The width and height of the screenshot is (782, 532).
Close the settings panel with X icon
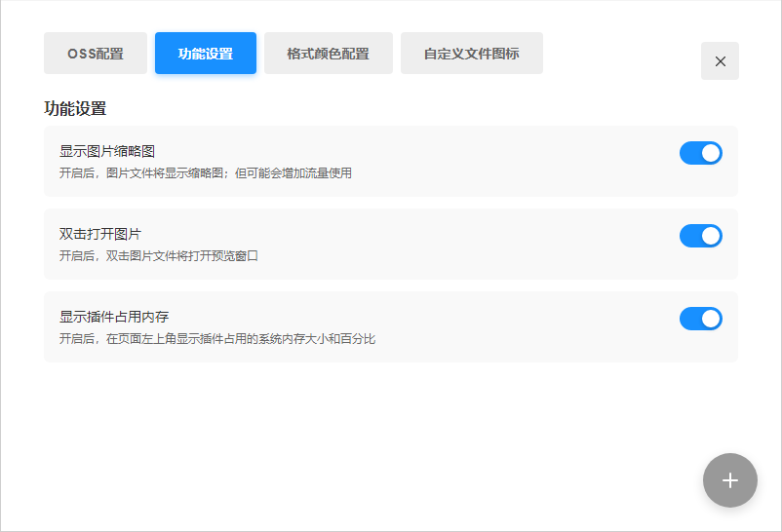coord(720,61)
